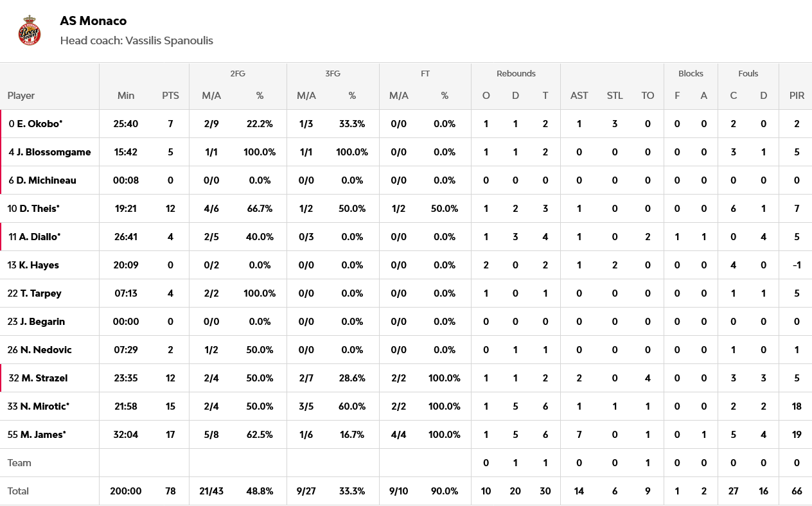Image resolution: width=812 pixels, height=506 pixels.
Task: Click J. Begarin's name
Action: tap(42, 322)
